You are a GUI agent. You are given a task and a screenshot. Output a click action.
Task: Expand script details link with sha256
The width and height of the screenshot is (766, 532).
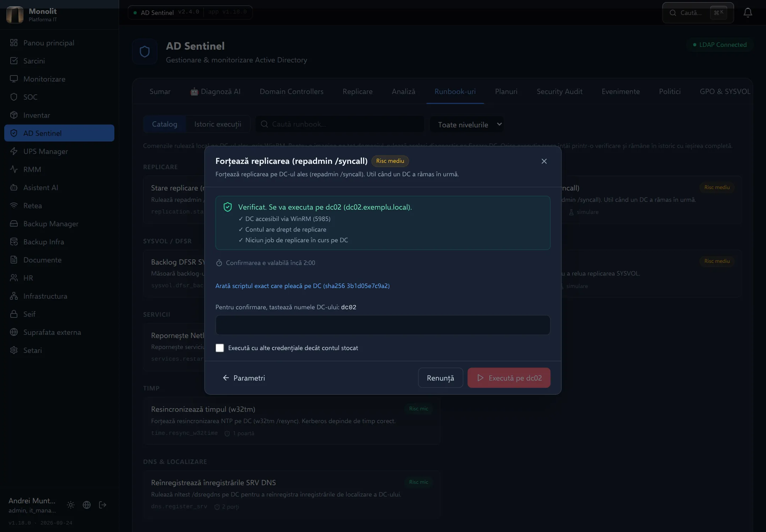[x=302, y=286]
